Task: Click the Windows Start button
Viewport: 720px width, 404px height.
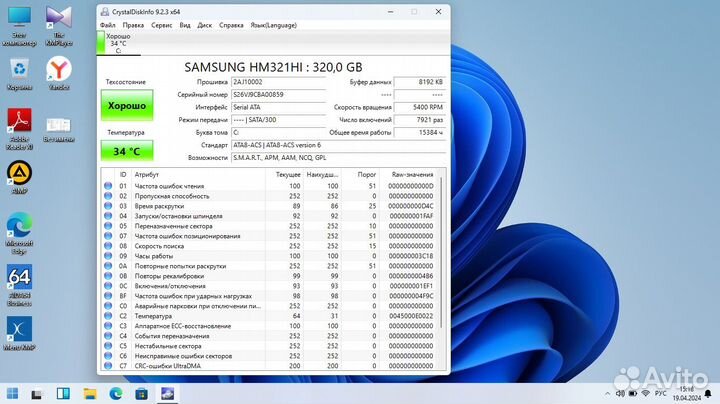Action: (x=12, y=393)
